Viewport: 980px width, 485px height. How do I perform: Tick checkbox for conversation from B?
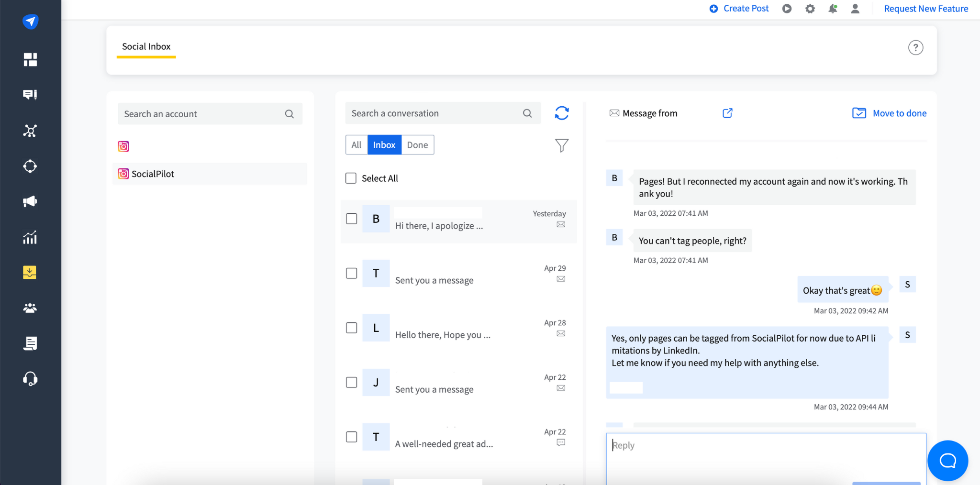352,219
